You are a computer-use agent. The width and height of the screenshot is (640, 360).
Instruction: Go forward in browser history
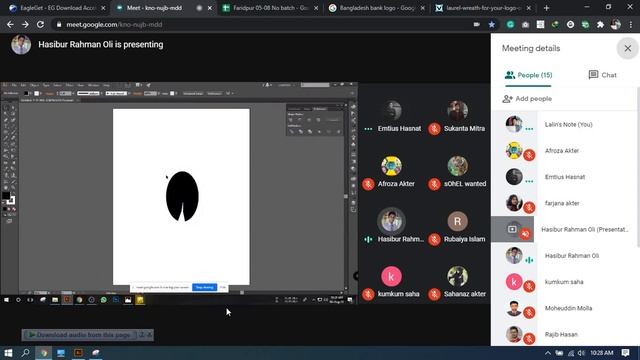[25, 24]
